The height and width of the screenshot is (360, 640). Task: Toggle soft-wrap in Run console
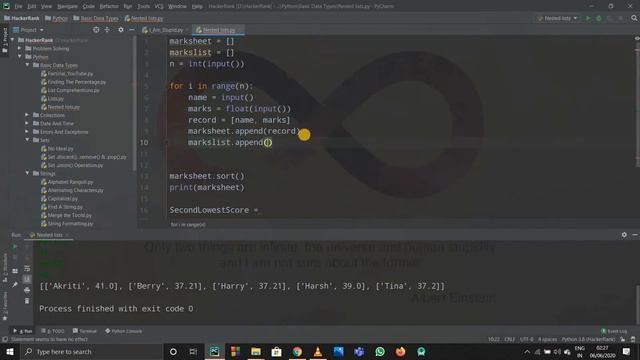coord(27,268)
